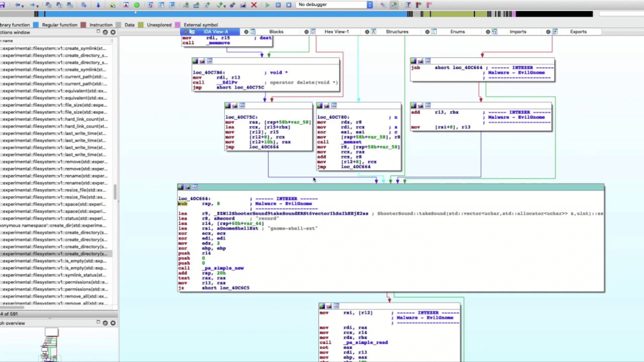Set node color on loc_40C7B6 block
The width and height of the screenshot is (644, 362).
(x=195, y=61)
